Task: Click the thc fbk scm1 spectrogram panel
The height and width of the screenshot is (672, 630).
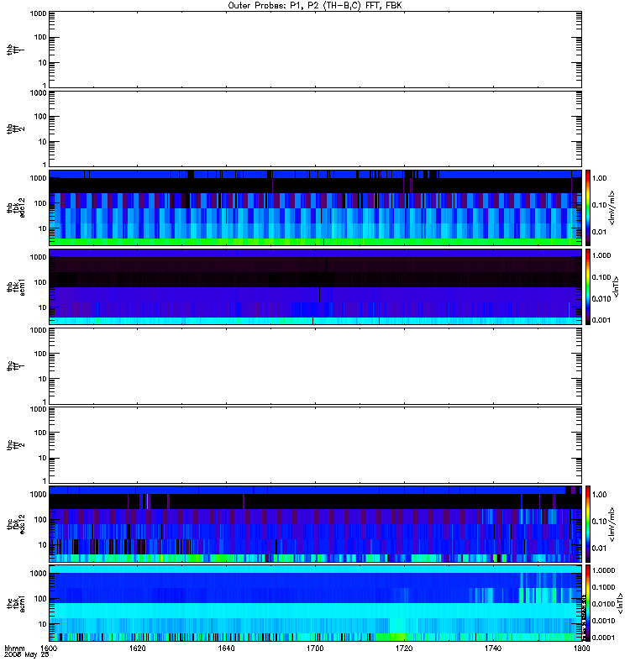Action: (315, 603)
